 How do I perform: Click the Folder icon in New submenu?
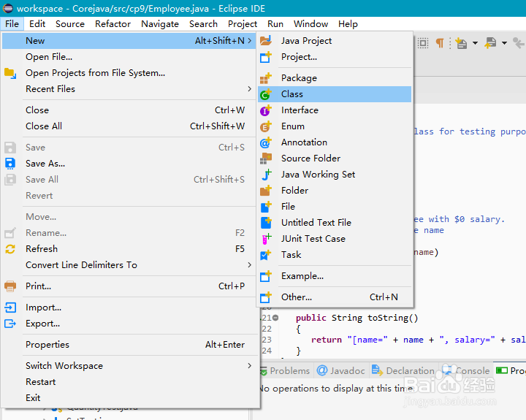click(266, 191)
